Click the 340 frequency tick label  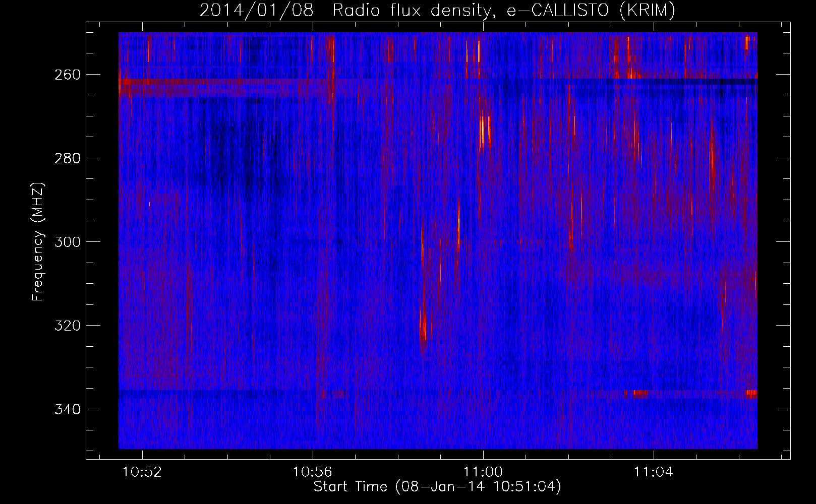(x=68, y=409)
